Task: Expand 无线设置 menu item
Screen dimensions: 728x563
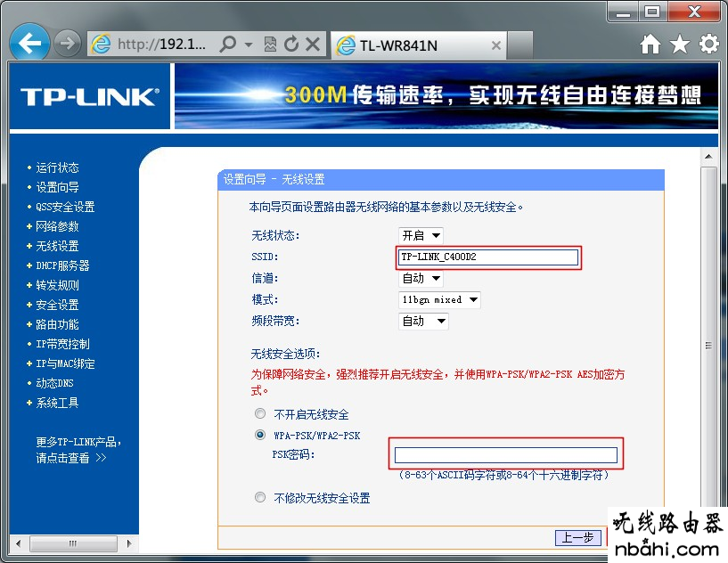Action: [x=57, y=246]
